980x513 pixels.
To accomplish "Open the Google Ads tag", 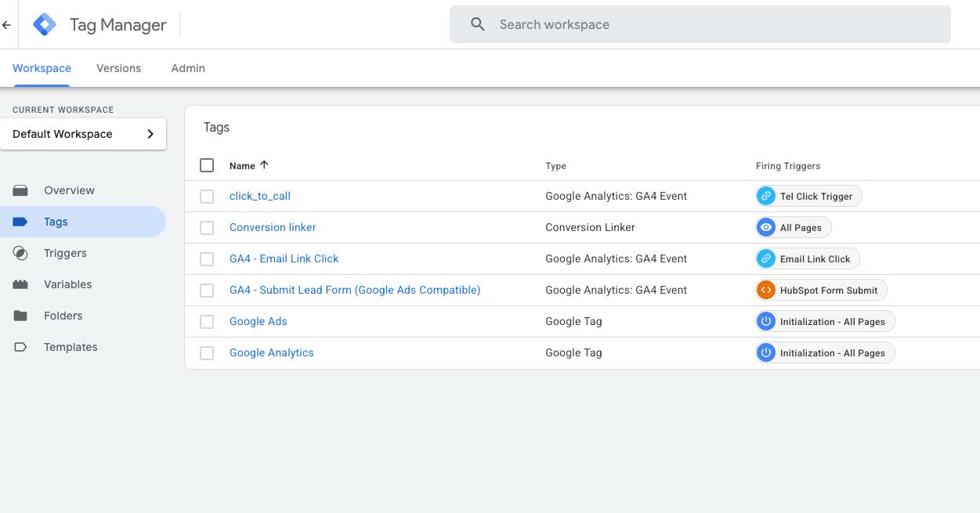I will pos(259,321).
